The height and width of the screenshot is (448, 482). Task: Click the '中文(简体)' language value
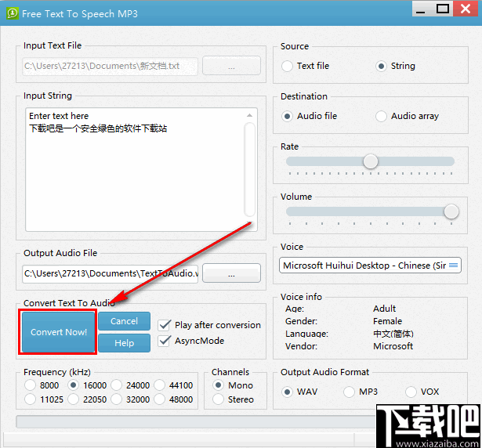393,334
